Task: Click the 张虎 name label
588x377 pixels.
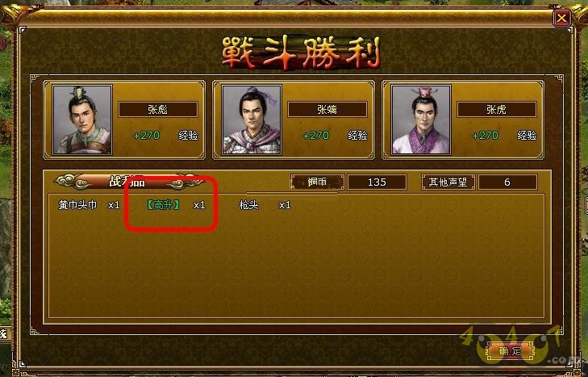Action: click(497, 109)
